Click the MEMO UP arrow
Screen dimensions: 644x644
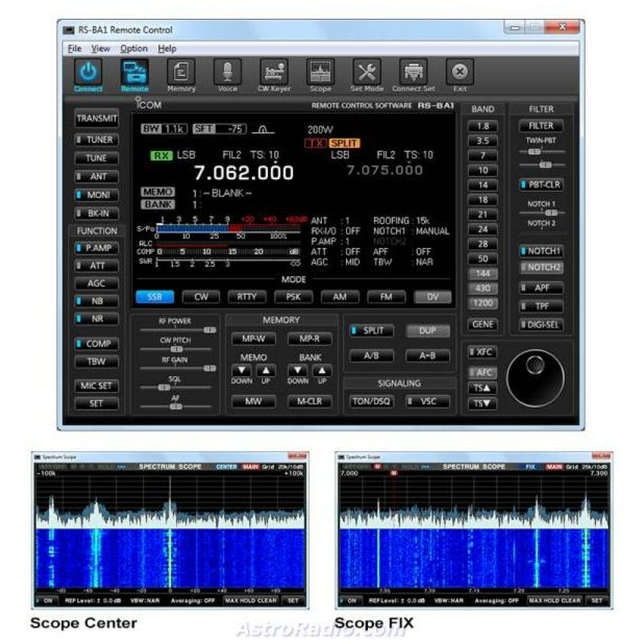pos(266,370)
